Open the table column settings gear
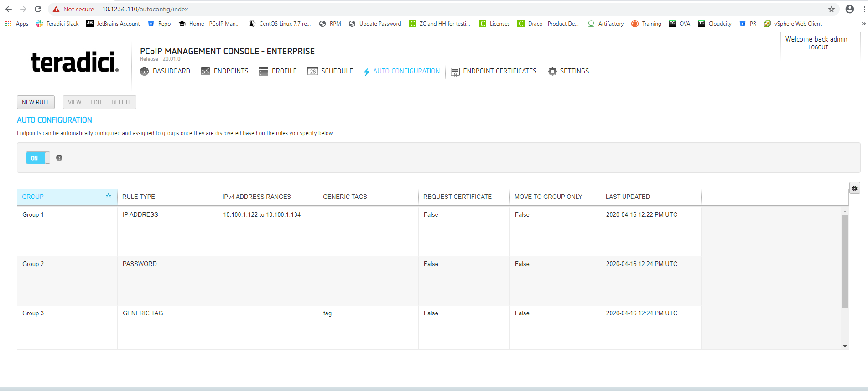The height and width of the screenshot is (391, 868). click(855, 188)
